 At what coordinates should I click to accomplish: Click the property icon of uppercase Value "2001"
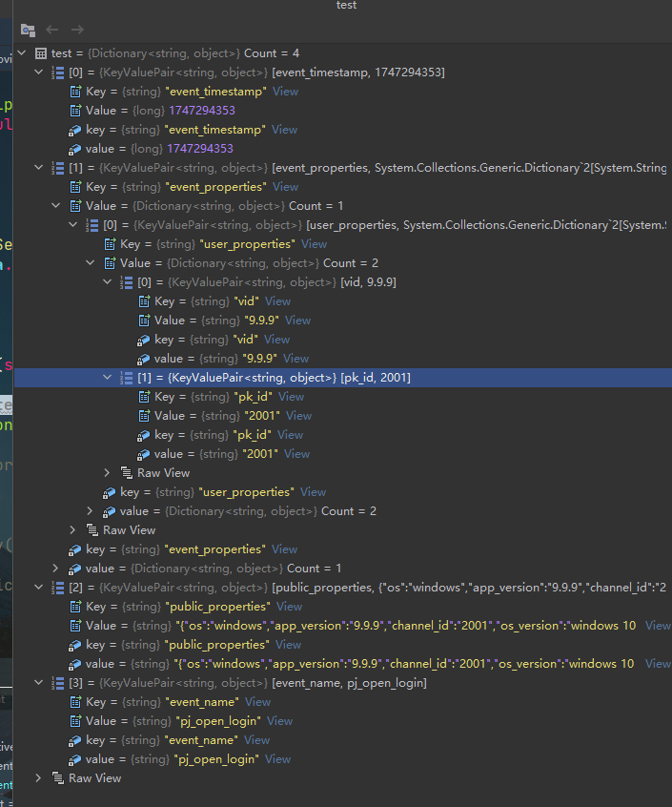(145, 416)
